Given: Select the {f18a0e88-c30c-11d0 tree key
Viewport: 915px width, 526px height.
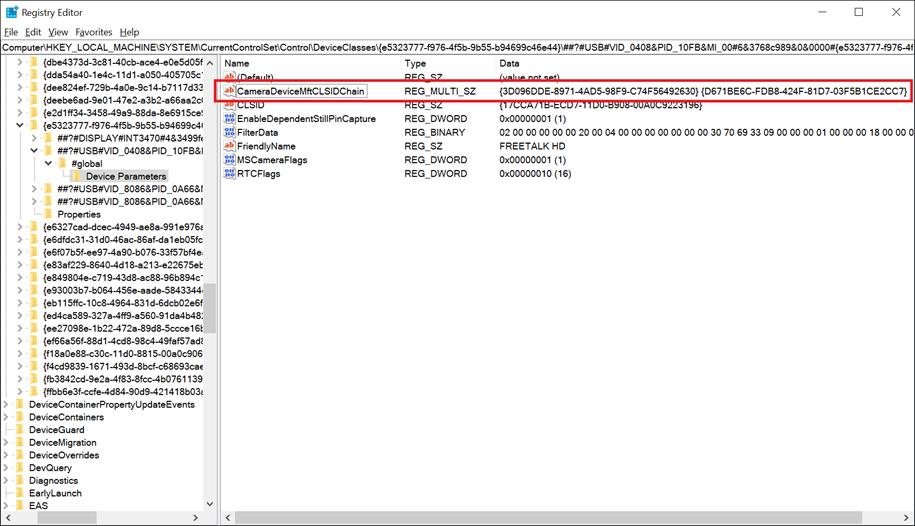Looking at the screenshot, I should click(x=123, y=354).
